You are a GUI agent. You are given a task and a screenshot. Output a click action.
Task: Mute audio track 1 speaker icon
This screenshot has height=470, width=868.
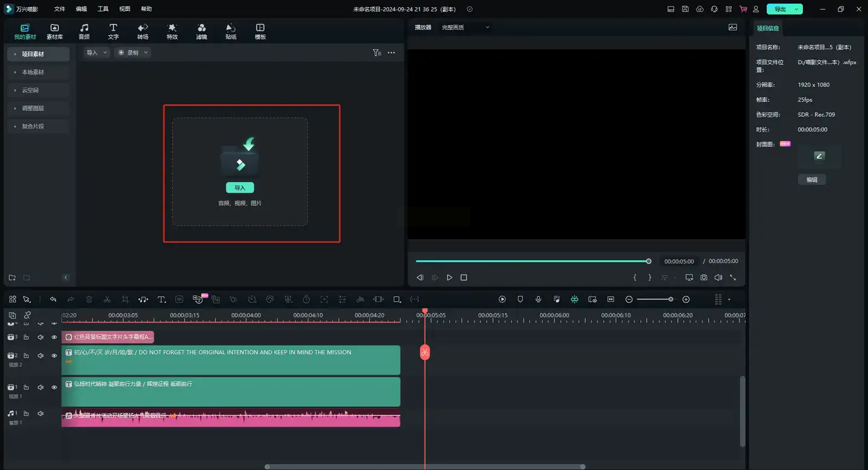[x=40, y=414]
